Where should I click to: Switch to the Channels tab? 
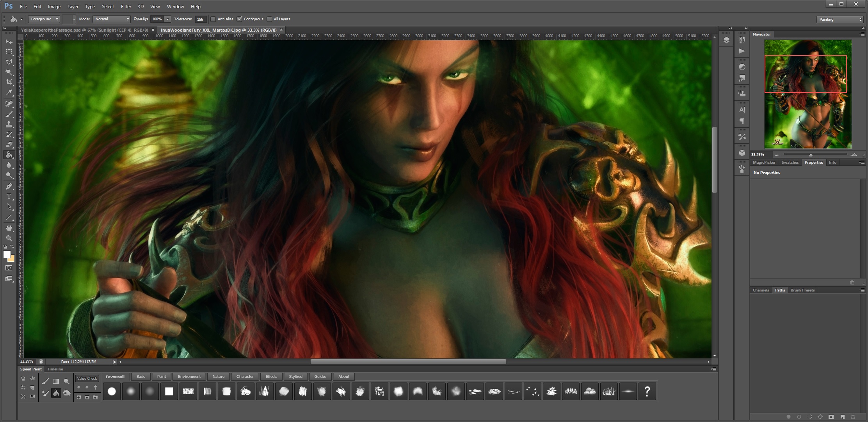[761, 290]
